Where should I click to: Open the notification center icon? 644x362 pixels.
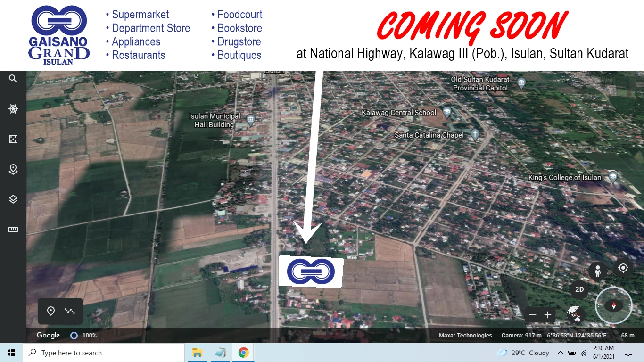pos(628,353)
